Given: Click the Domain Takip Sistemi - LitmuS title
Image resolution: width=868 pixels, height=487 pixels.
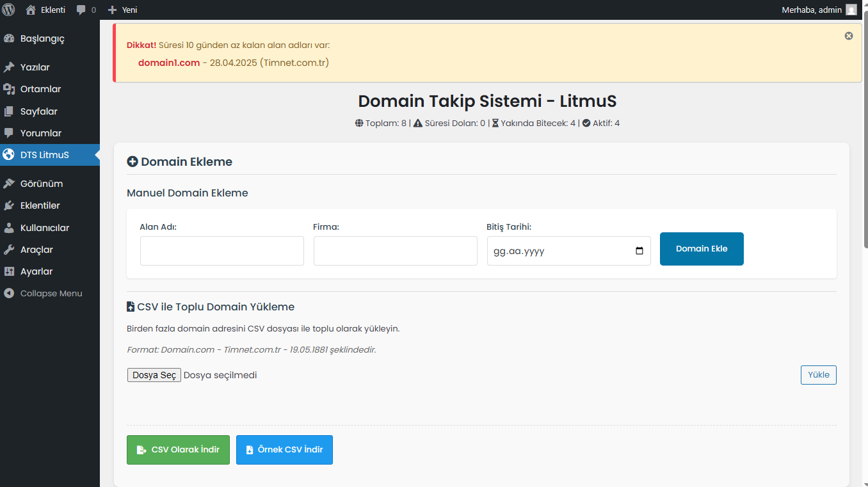Looking at the screenshot, I should coord(487,101).
